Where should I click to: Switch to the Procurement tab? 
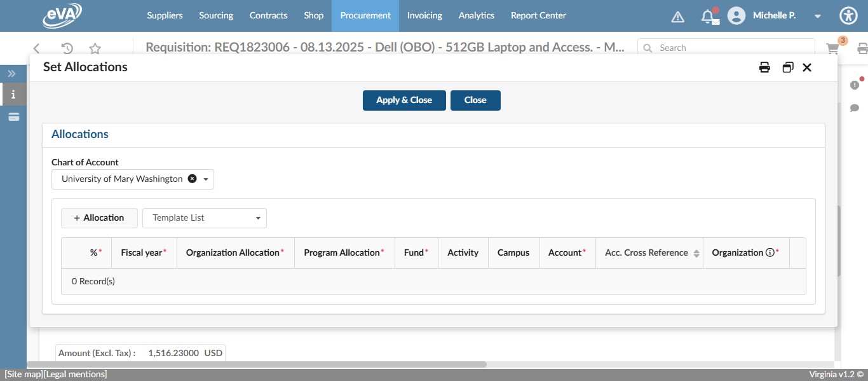pos(365,15)
